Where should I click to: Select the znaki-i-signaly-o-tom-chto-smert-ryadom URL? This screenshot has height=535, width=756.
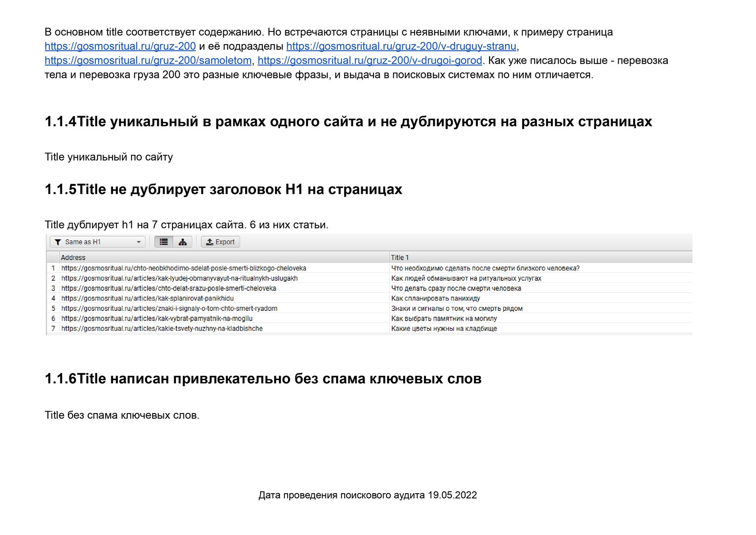[169, 309]
